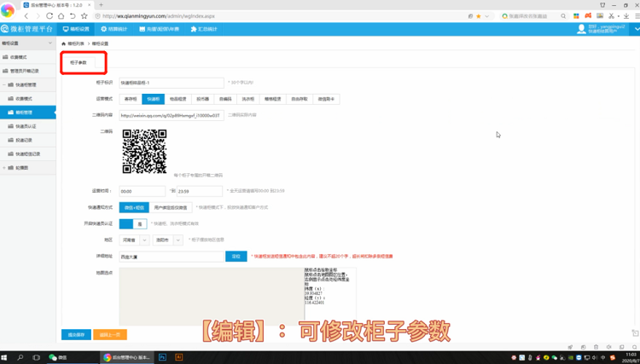Open the browser hamburger menu
Screen dimensions: 640x364
(x=637, y=16)
